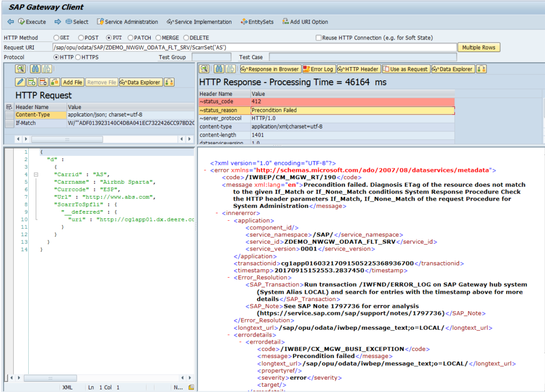Execute the HTTP request
The height and width of the screenshot is (392, 545).
pyautogui.click(x=32, y=21)
